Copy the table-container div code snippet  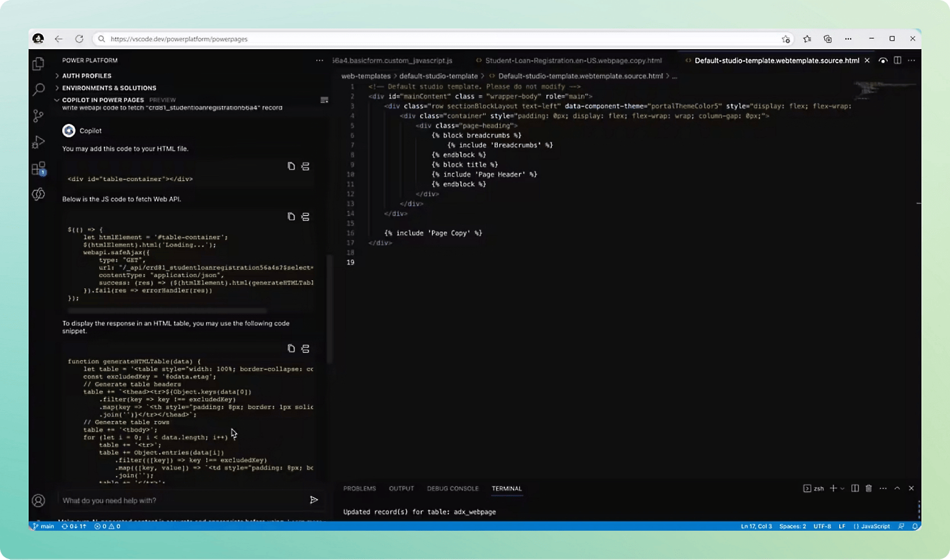pyautogui.click(x=291, y=166)
